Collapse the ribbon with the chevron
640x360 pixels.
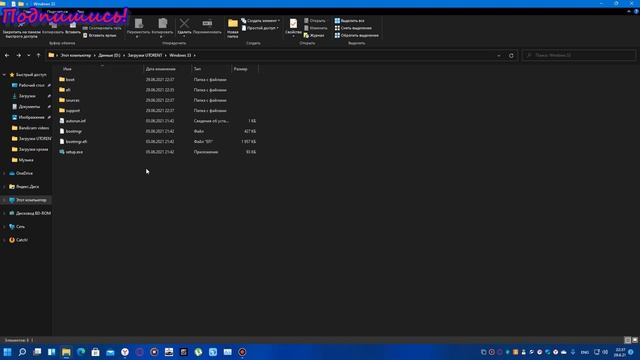(x=629, y=11)
